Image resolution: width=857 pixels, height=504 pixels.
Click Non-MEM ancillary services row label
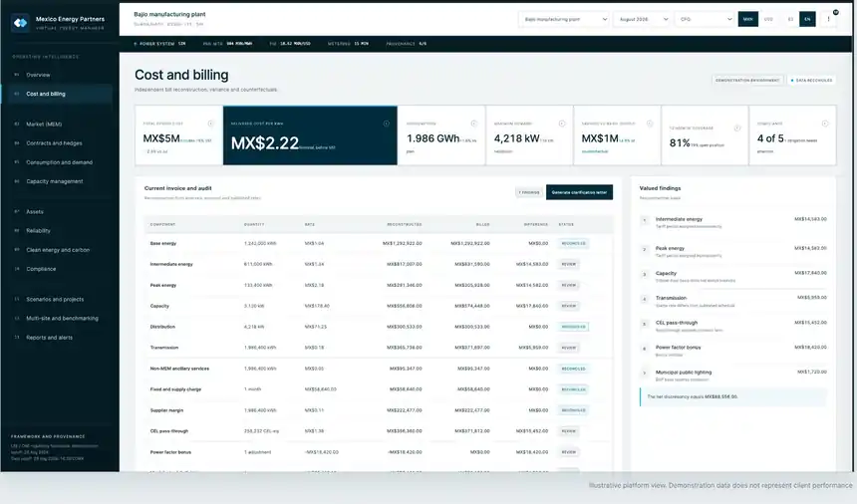[179, 369]
